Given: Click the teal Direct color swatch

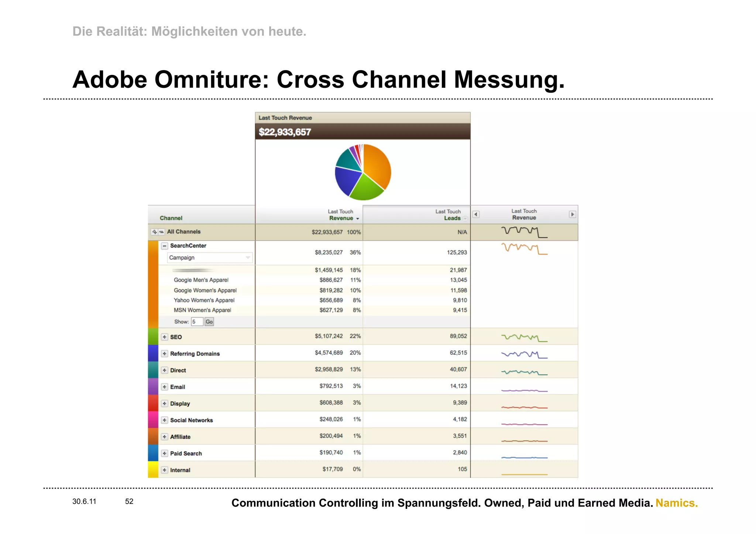Looking at the screenshot, I should tap(153, 369).
